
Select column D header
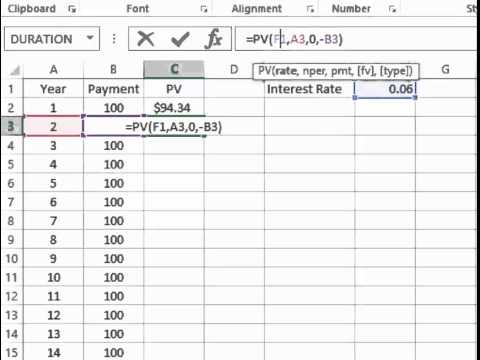(x=234, y=70)
